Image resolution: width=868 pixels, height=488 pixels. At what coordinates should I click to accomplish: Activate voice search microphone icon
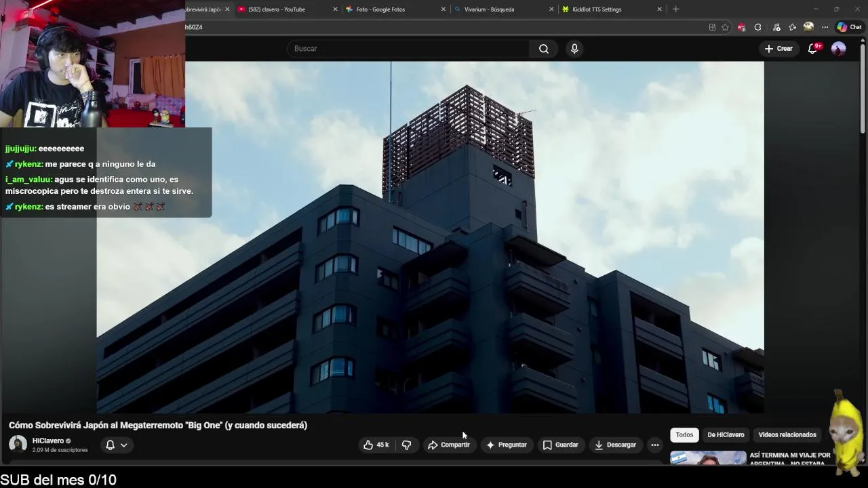tap(574, 49)
